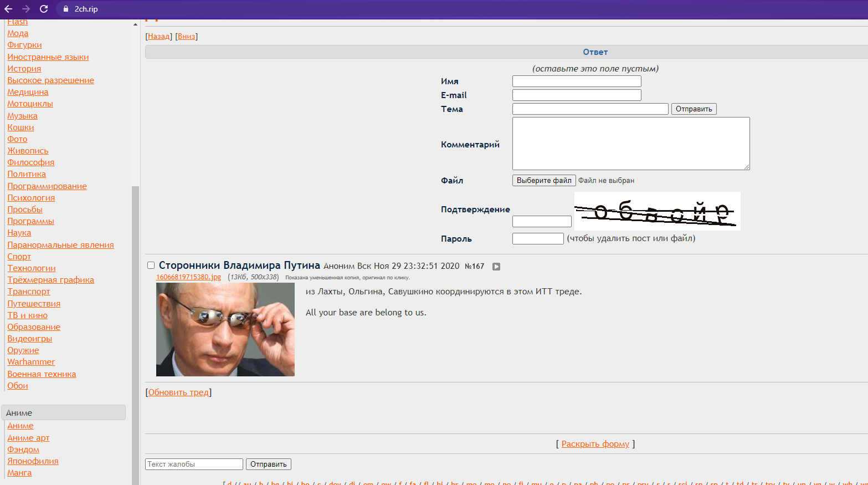Screen dimensions: 868x485
Task: Focus the Комментарий text area
Action: (631, 144)
